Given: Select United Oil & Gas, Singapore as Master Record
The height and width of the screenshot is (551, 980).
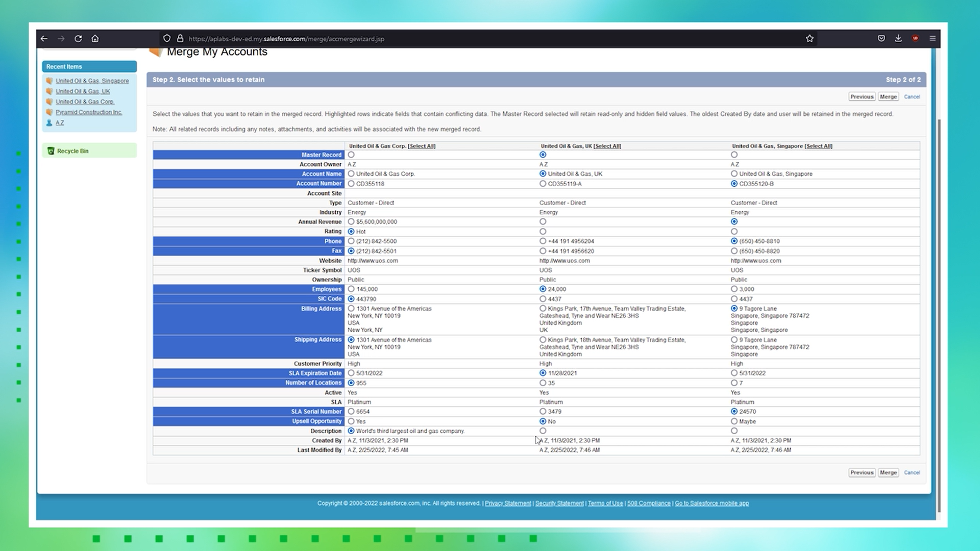Looking at the screenshot, I should [x=734, y=155].
